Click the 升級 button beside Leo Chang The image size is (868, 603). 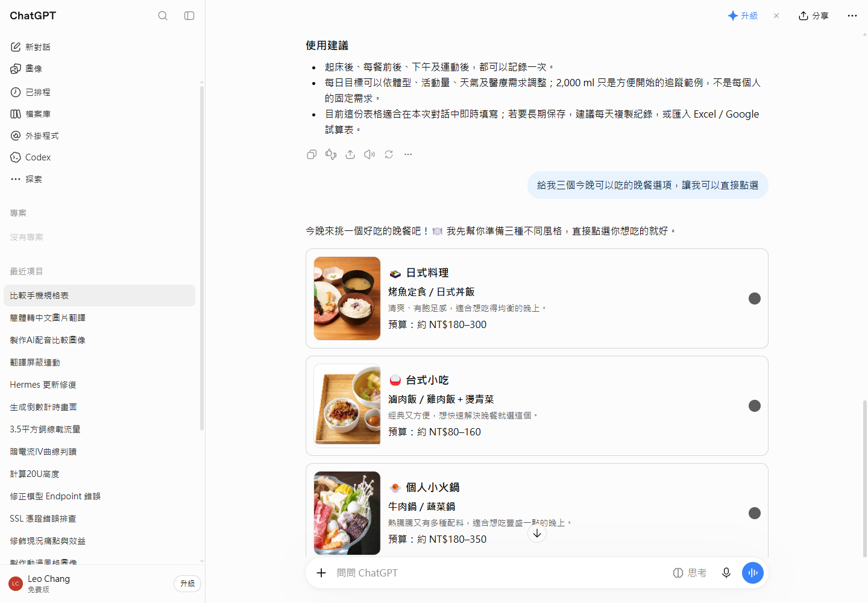[x=187, y=584]
